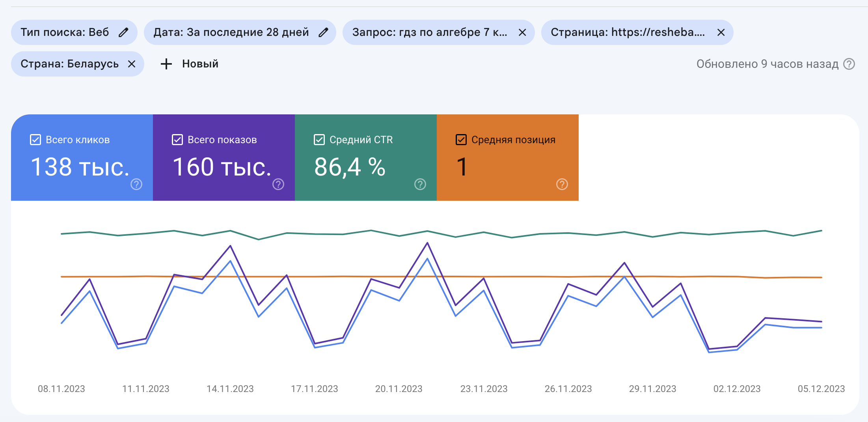Open help icon on total clicks card
Viewport: 868px width, 422px height.
(x=136, y=184)
